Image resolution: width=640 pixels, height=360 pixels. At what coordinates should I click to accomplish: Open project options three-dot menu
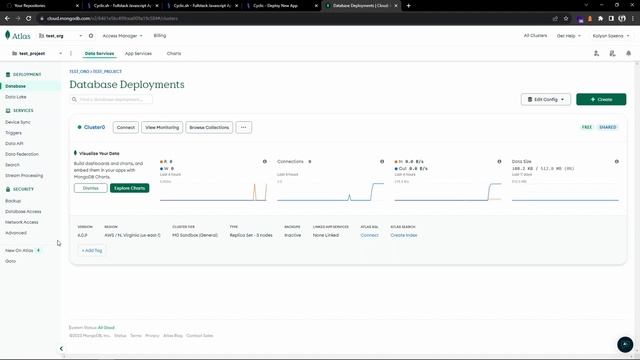71,53
